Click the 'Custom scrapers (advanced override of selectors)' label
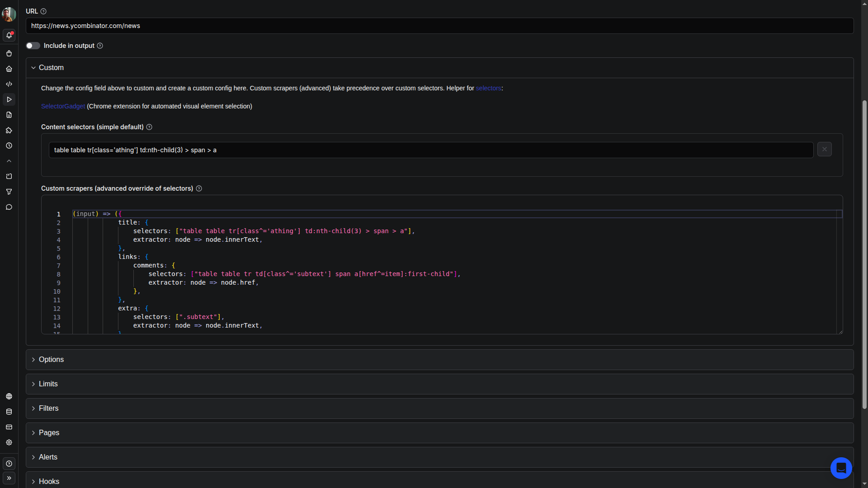868x488 pixels. pyautogui.click(x=117, y=188)
